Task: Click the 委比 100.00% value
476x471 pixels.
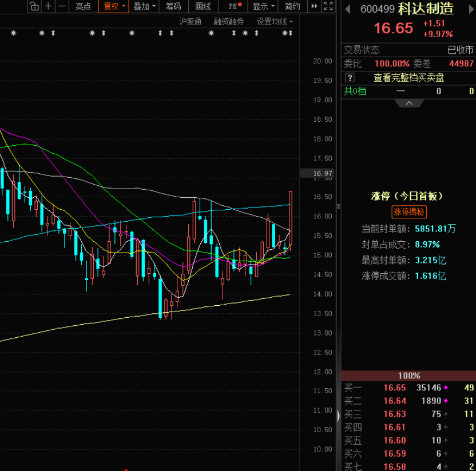Action: (392, 63)
